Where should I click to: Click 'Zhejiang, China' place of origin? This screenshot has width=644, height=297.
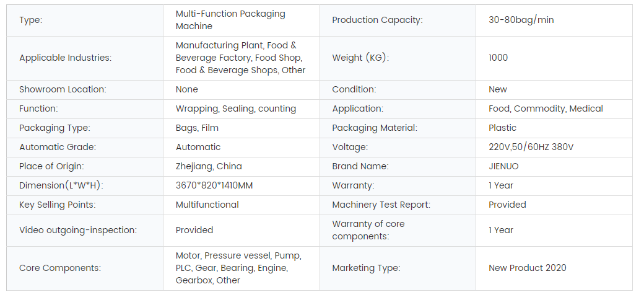[x=209, y=167]
